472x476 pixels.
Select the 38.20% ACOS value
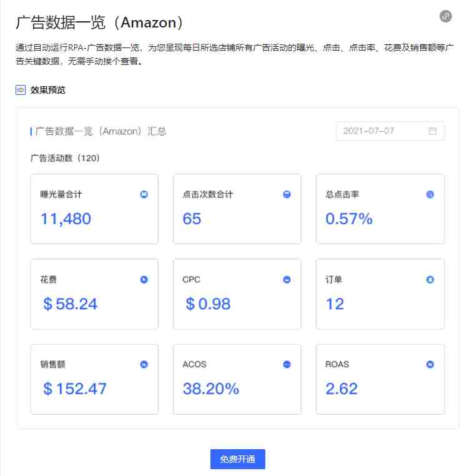[211, 389]
